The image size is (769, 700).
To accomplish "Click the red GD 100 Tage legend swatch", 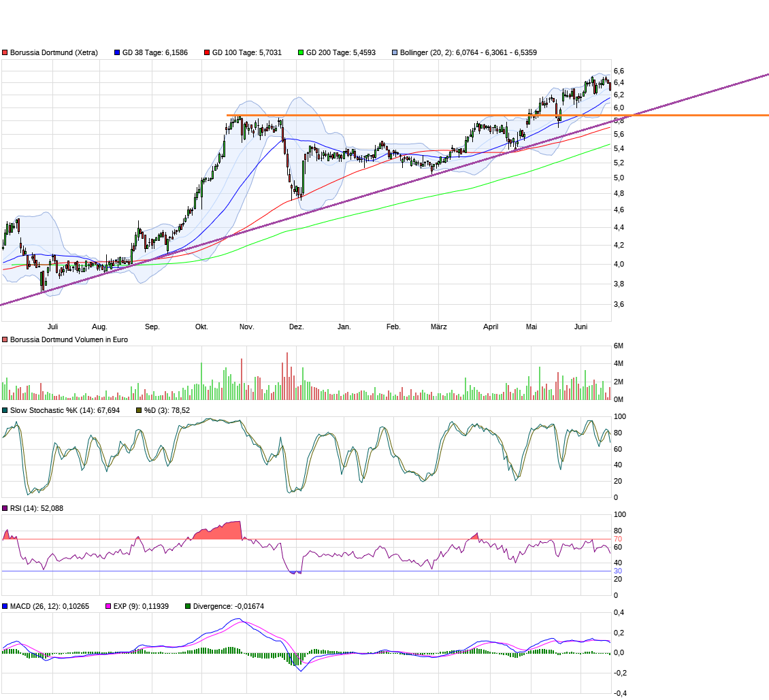I will pyautogui.click(x=206, y=52).
